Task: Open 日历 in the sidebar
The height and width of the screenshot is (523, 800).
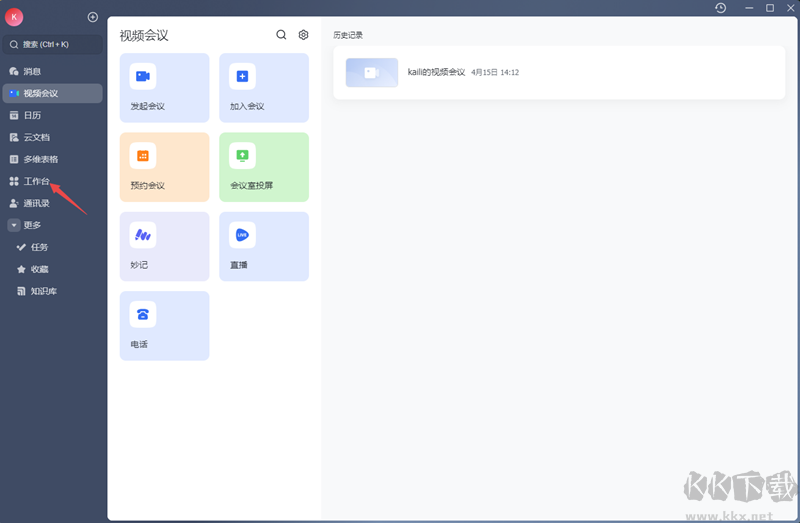Action: click(x=53, y=115)
